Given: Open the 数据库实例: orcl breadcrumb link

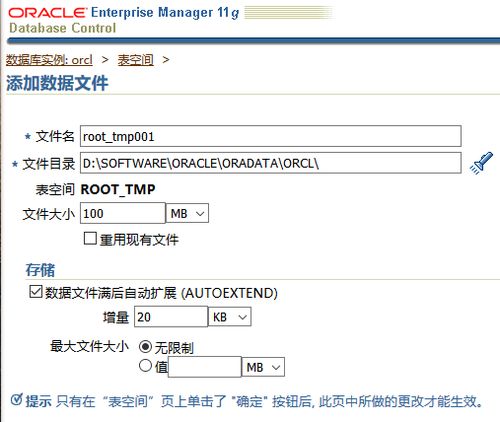Looking at the screenshot, I should click(49, 60).
